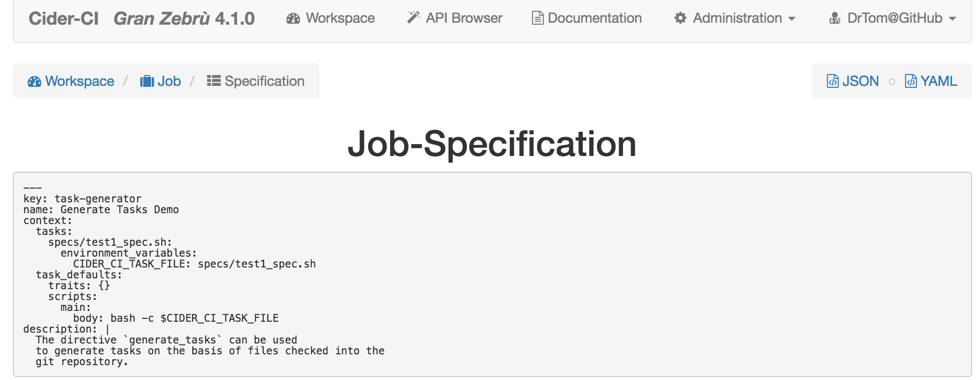This screenshot has height=380, width=980.
Task: Click the breadcrumb Workspace dashboard icon
Action: pos(35,81)
